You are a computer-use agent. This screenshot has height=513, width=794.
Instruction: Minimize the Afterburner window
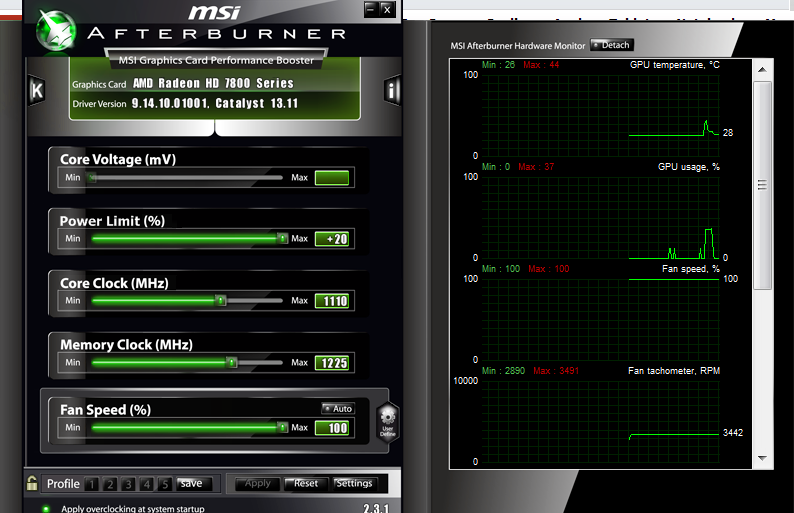pyautogui.click(x=371, y=9)
